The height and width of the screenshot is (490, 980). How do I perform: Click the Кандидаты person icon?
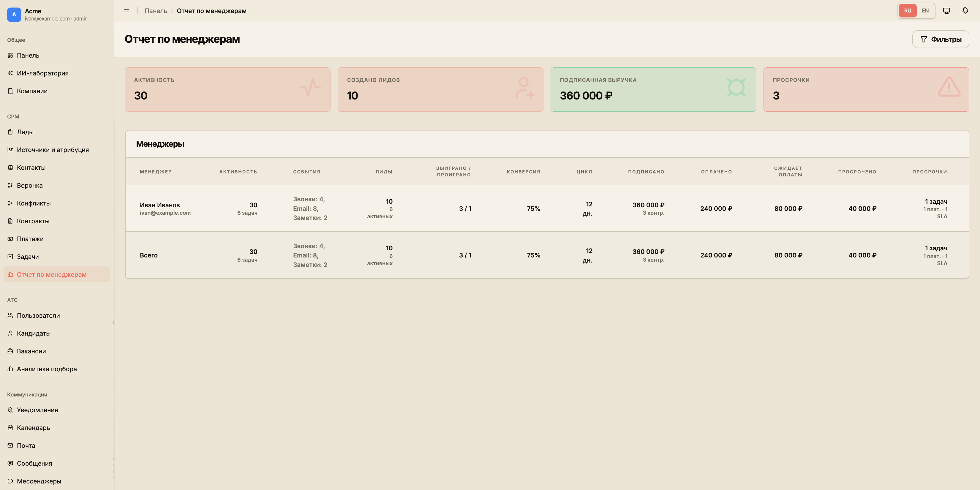[x=10, y=333]
